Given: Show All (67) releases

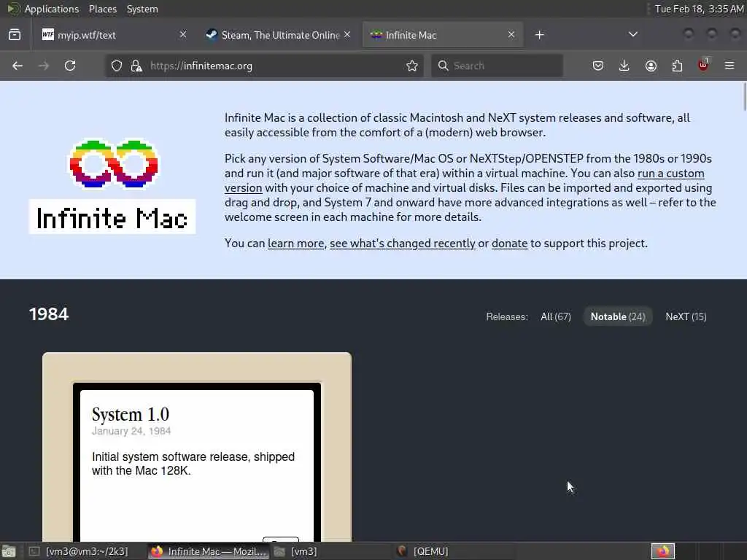Looking at the screenshot, I should [x=555, y=316].
